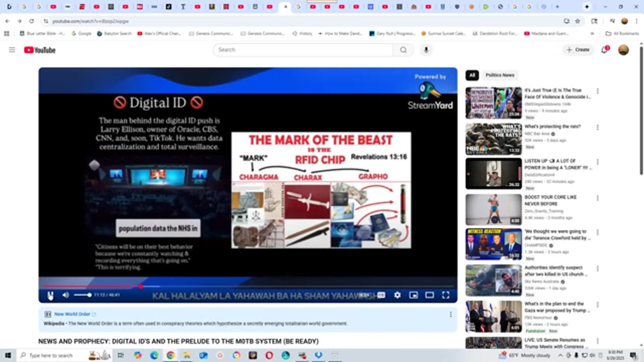644x362 pixels.
Task: Open options for "Authorities identify suspect" video
Action: pos(598,268)
